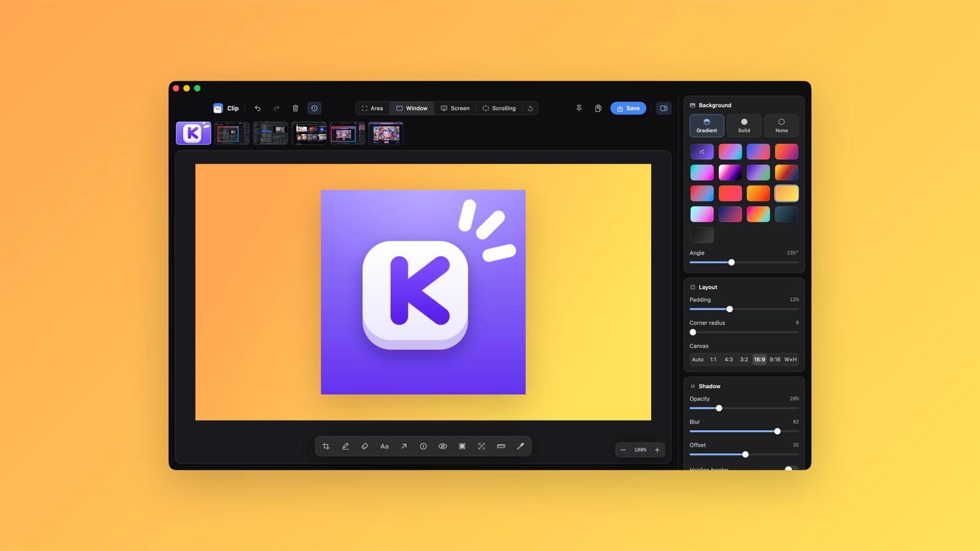Click the shadow Blur slider handle
This screenshot has height=551, width=980.
point(777,432)
